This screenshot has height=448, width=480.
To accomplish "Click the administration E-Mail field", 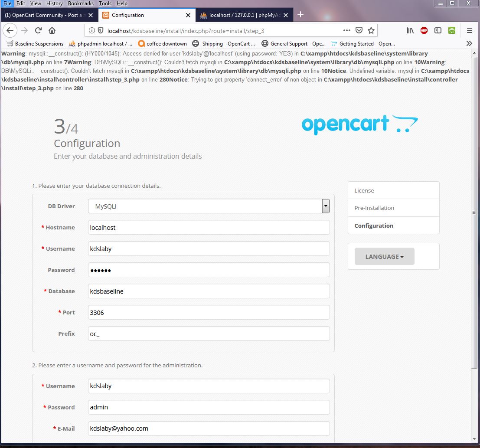I will click(x=209, y=428).
